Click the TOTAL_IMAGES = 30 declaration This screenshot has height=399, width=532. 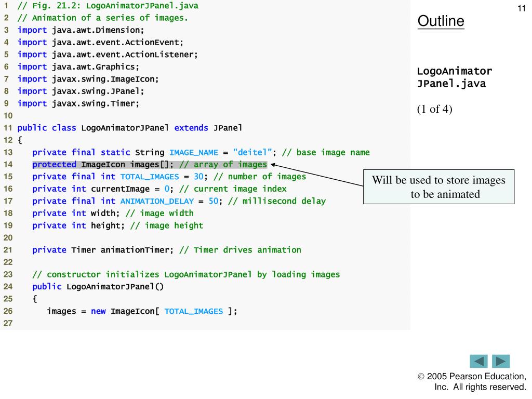pos(169,177)
